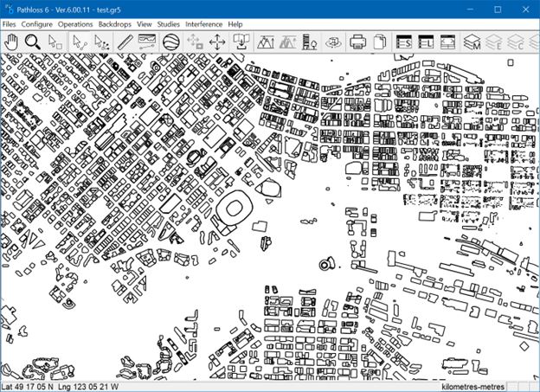The width and height of the screenshot is (540, 392).
Task: Open the link list 'L' icon
Action: click(426, 42)
